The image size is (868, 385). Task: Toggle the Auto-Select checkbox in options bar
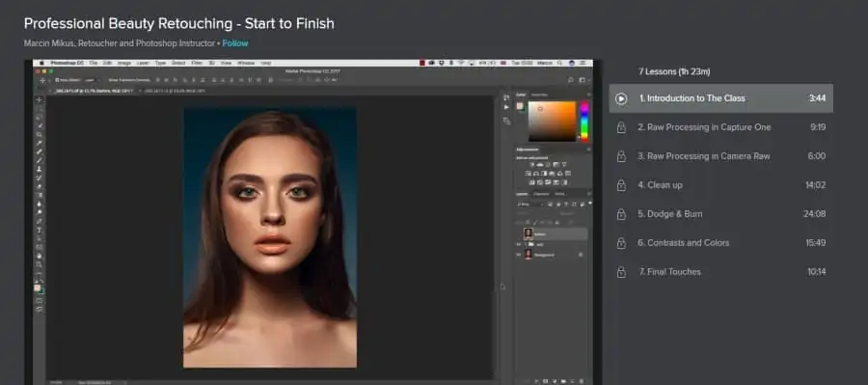[x=57, y=80]
